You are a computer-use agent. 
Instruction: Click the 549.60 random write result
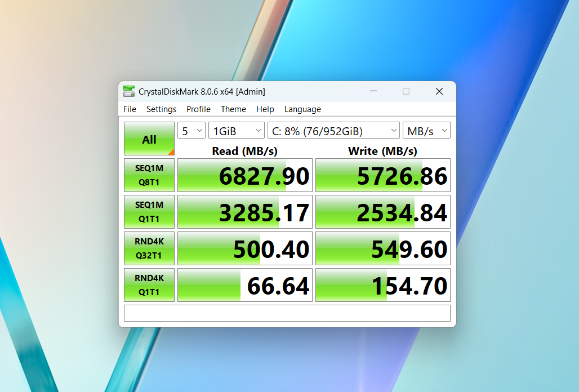383,248
